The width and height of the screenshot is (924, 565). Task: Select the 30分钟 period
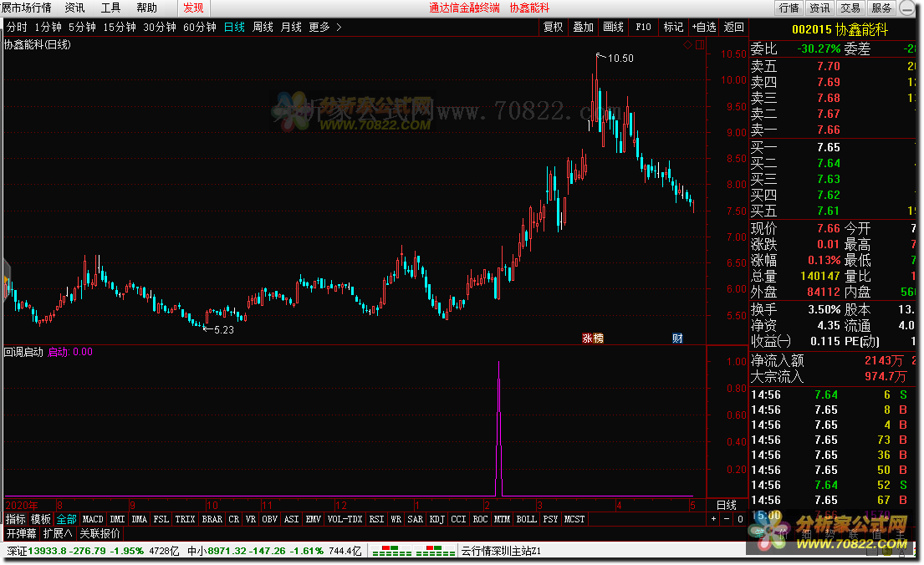point(160,27)
